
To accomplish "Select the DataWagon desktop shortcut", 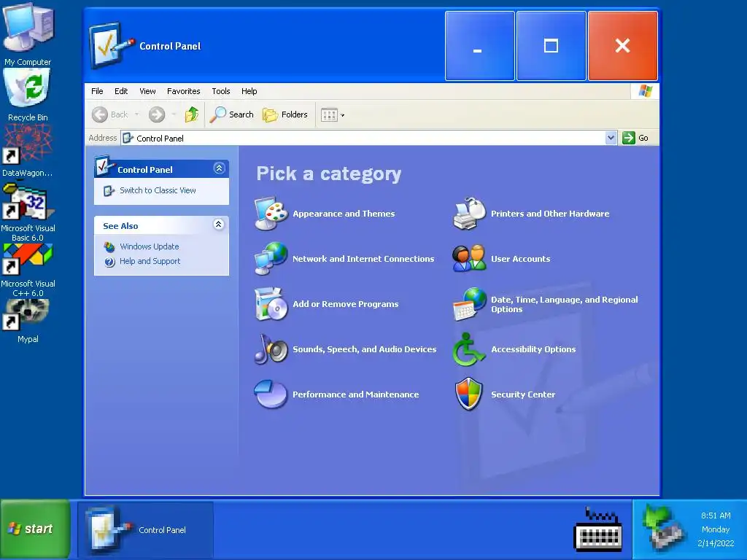I will [x=28, y=150].
